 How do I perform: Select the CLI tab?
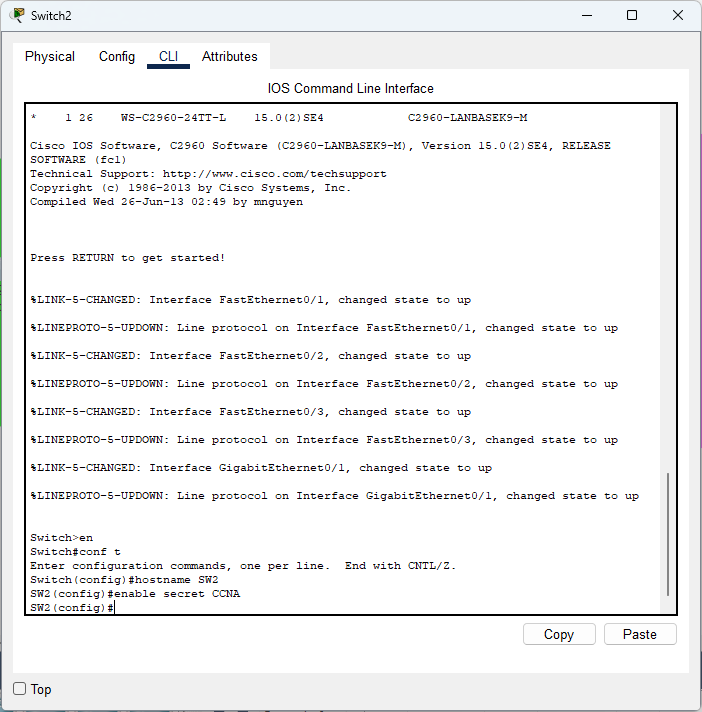click(x=168, y=57)
